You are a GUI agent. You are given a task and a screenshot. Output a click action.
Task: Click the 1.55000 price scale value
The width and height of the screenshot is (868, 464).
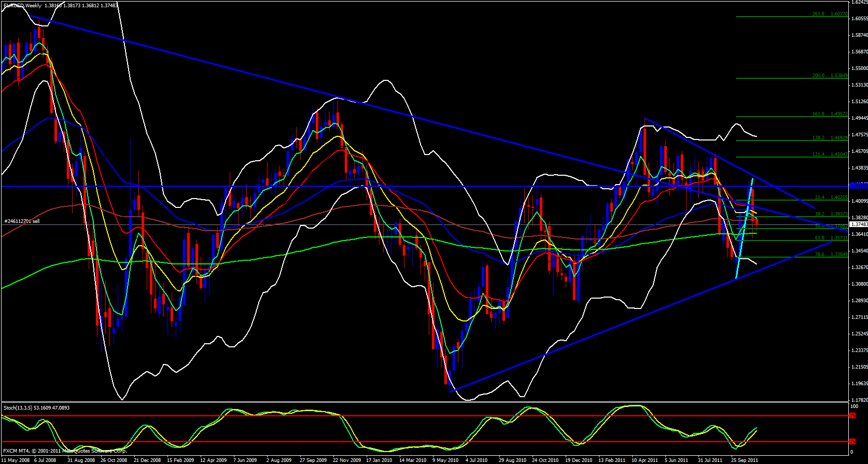(859, 68)
